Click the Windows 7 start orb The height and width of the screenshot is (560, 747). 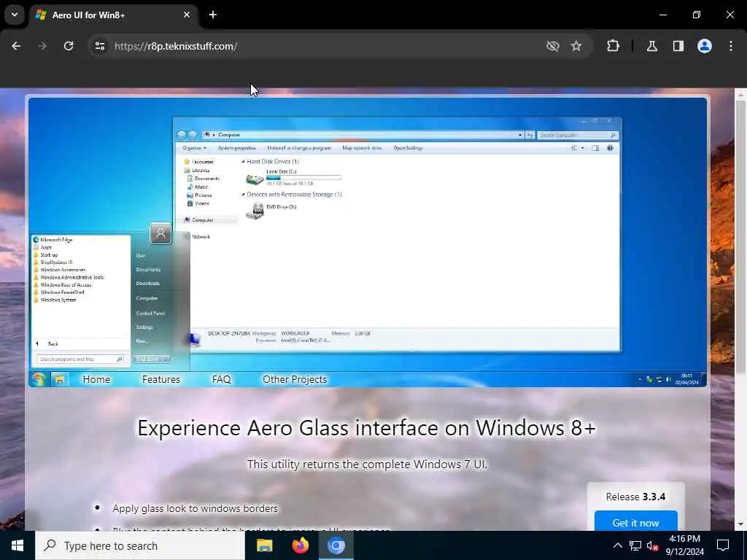pos(39,379)
